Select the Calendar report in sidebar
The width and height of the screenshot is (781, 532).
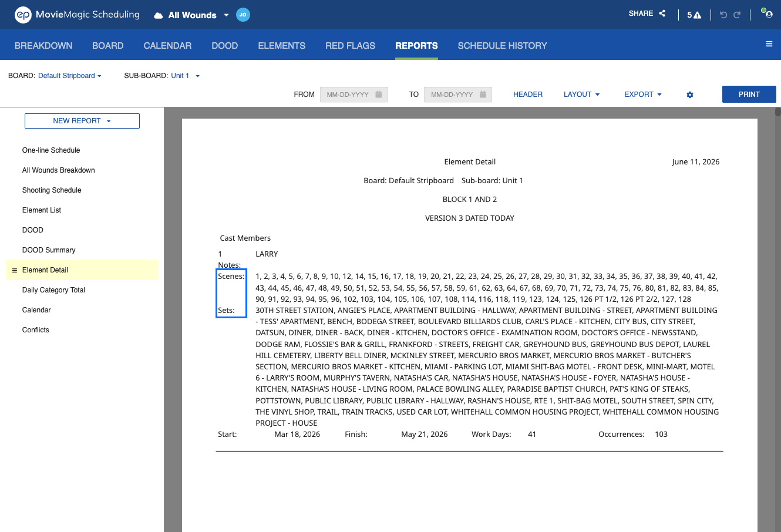tap(36, 310)
